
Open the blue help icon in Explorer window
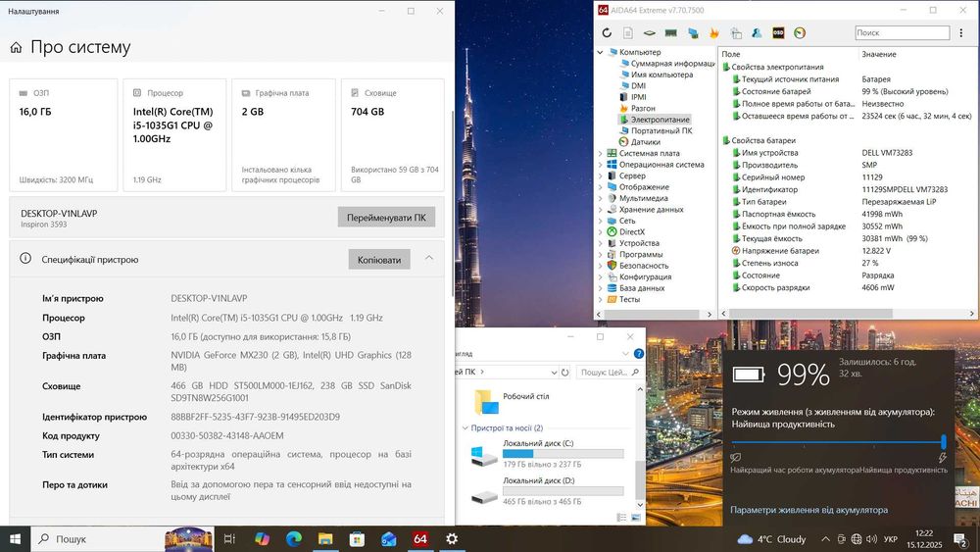click(638, 354)
